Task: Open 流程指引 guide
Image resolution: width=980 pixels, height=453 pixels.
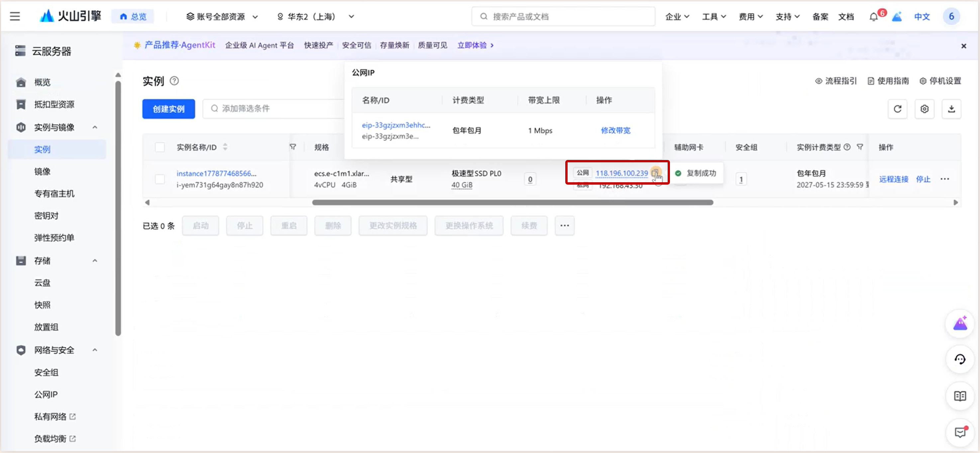Action: coord(836,81)
